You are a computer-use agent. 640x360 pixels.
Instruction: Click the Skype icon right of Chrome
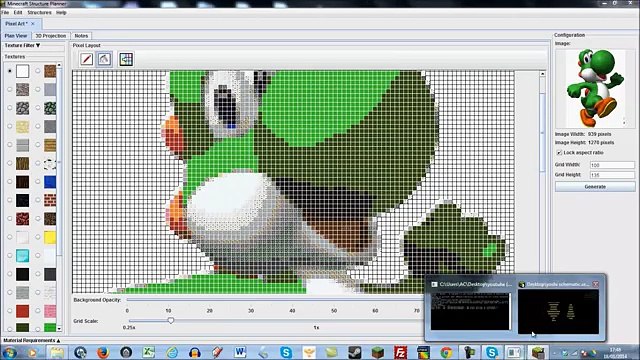(x=492, y=352)
